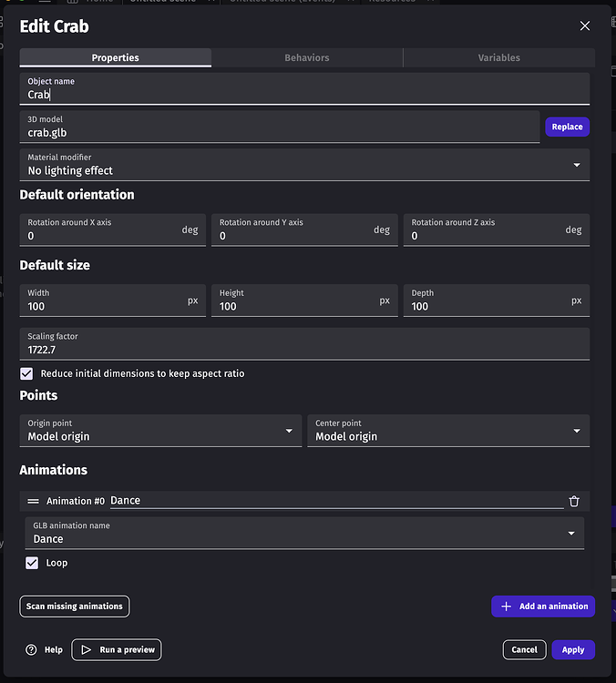Click the 3D model crab.glb field
The width and height of the screenshot is (616, 683).
[280, 127]
